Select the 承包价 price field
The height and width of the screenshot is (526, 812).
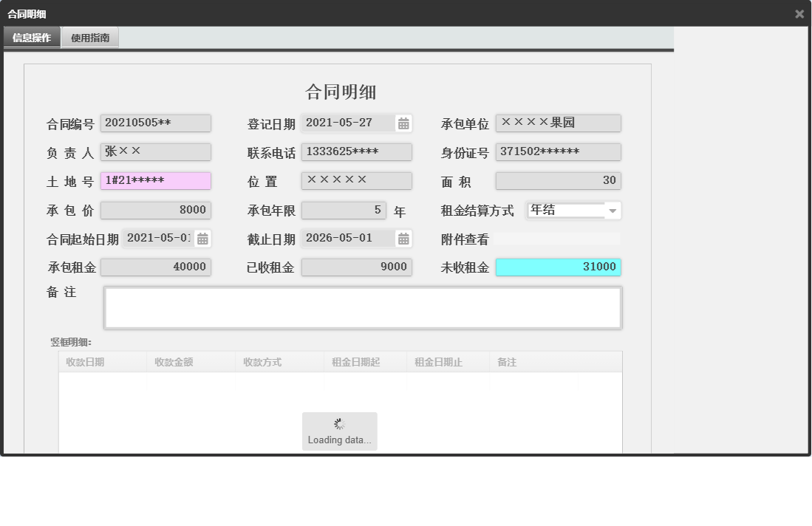pos(155,210)
